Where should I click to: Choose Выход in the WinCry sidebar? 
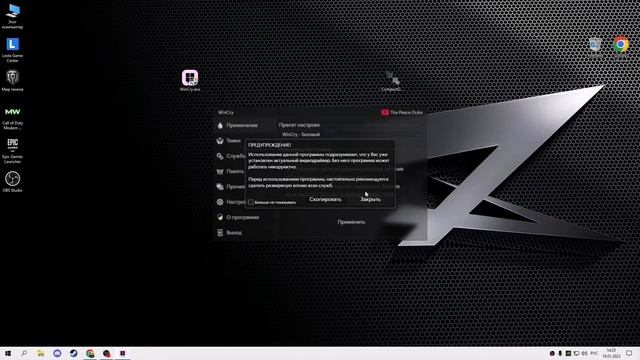(234, 233)
